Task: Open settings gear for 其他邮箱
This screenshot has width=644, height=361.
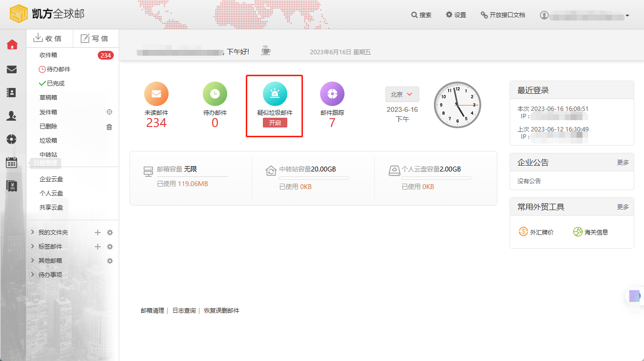Action: pyautogui.click(x=110, y=261)
